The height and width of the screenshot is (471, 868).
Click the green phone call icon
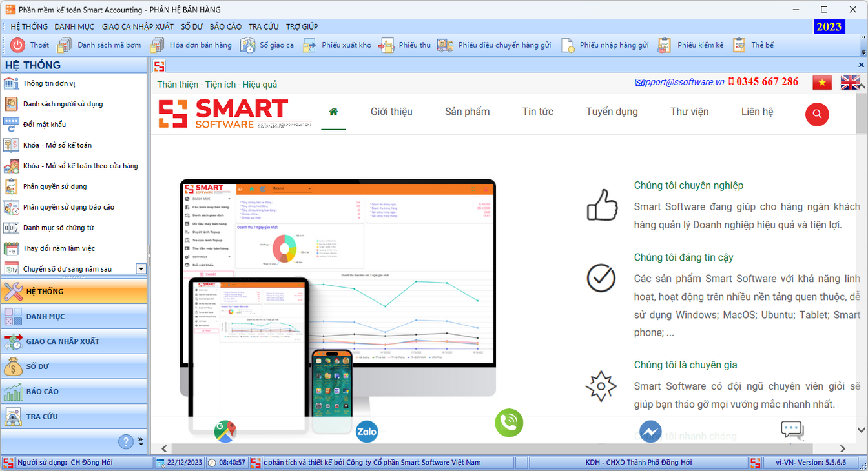point(509,423)
